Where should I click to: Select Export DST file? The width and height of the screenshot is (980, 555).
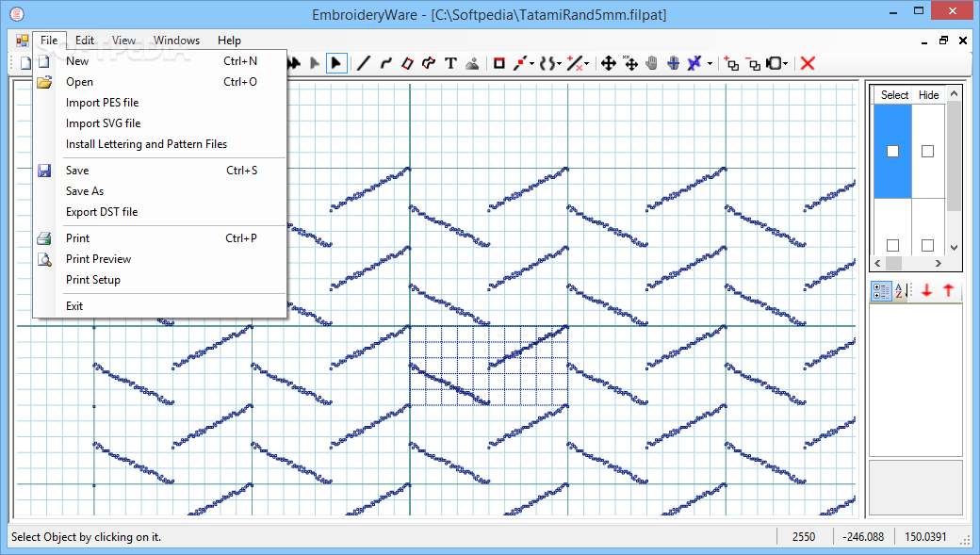(x=160, y=212)
